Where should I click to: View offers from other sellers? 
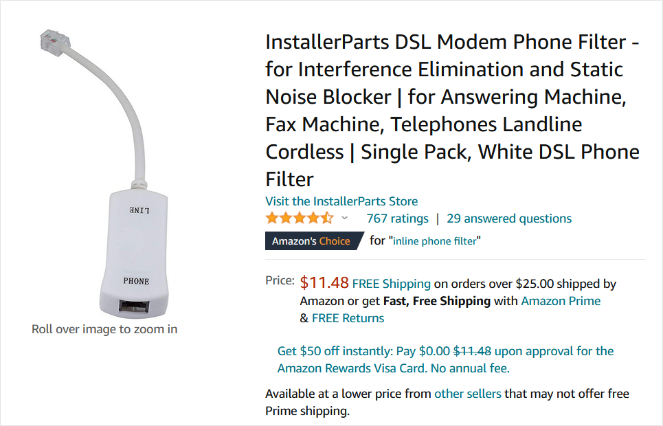[466, 394]
